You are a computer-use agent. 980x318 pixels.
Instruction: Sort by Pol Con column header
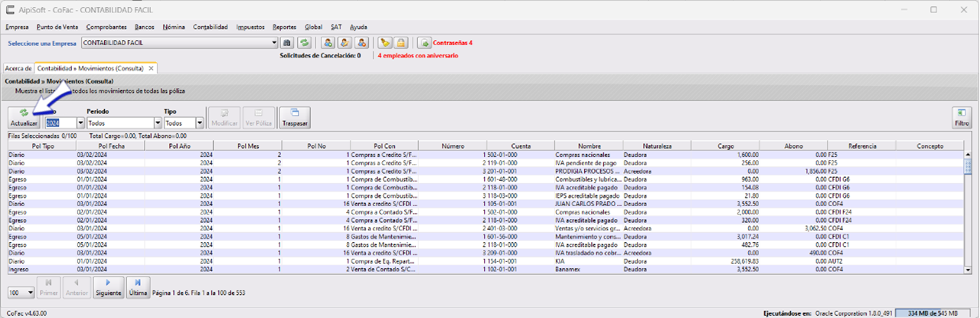[x=384, y=145]
